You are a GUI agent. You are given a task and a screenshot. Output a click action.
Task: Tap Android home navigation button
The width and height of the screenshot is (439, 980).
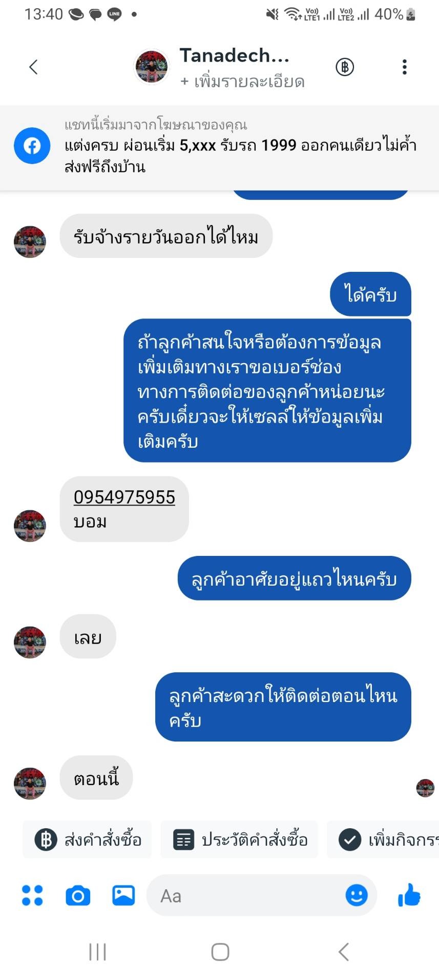point(220,952)
